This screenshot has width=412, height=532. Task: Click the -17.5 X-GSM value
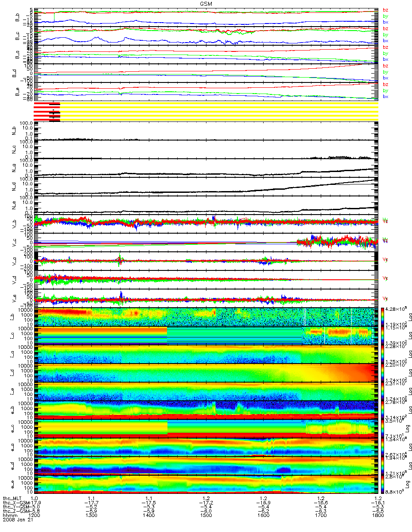point(148,503)
